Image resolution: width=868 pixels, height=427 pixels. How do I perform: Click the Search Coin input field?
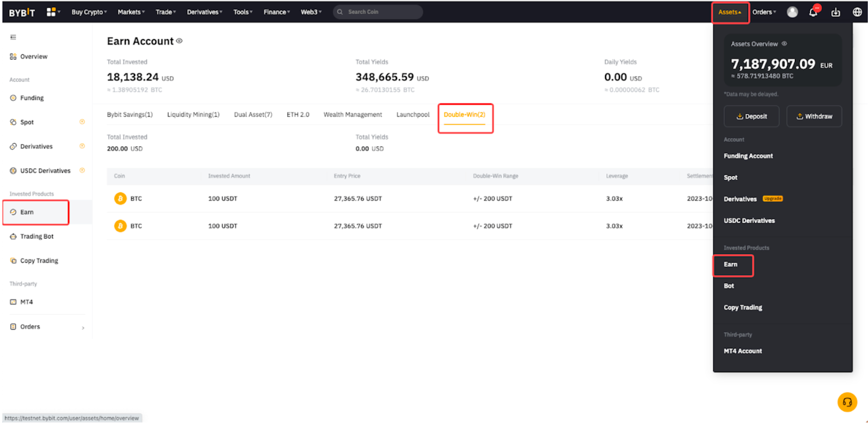pyautogui.click(x=378, y=12)
